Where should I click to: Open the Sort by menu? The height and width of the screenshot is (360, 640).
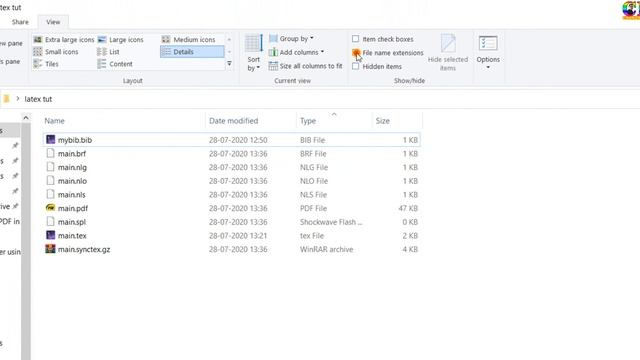click(253, 53)
